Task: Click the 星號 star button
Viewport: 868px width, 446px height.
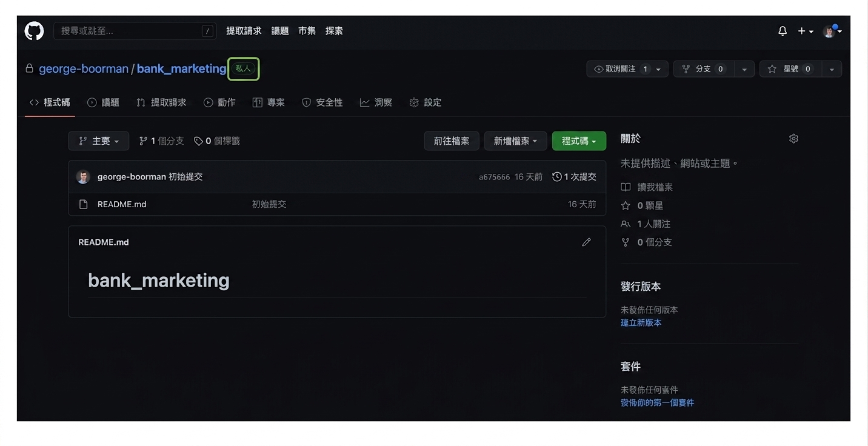Action: (x=789, y=69)
